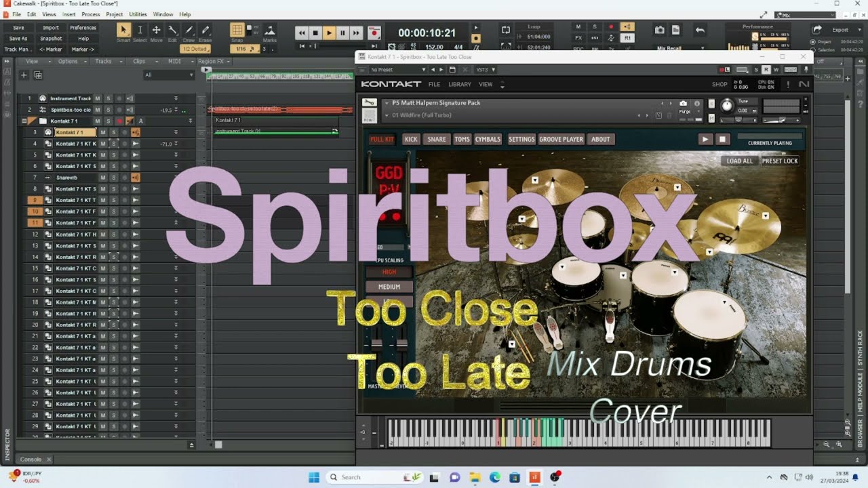Open the Mix Recall dropdown
868x488 pixels.
681,48
